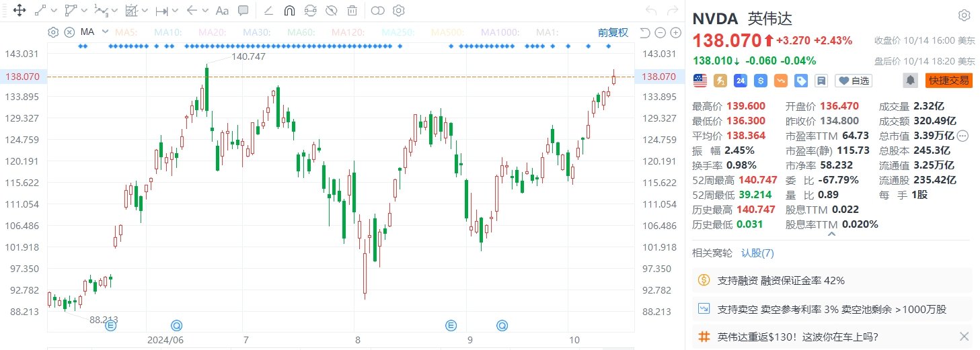Open the 前复权 price adjustment option
The height and width of the screenshot is (350, 980).
point(613,32)
